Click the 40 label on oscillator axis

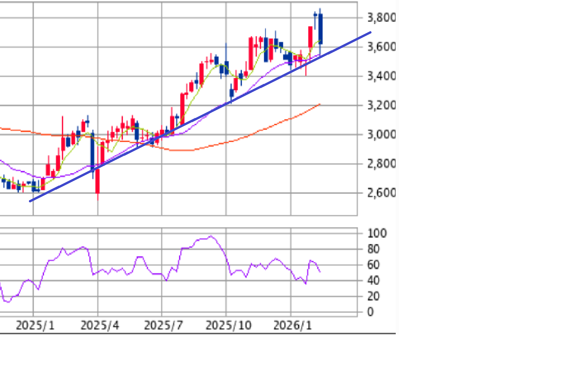click(x=373, y=281)
